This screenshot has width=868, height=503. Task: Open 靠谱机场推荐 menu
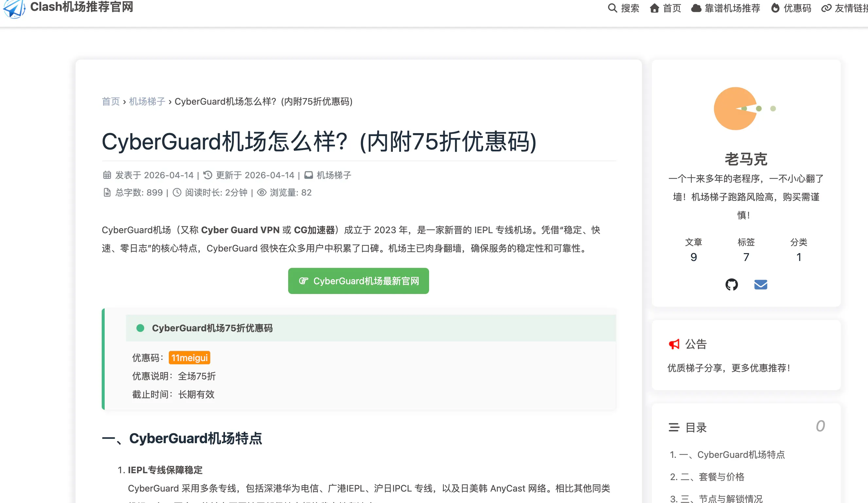(732, 8)
